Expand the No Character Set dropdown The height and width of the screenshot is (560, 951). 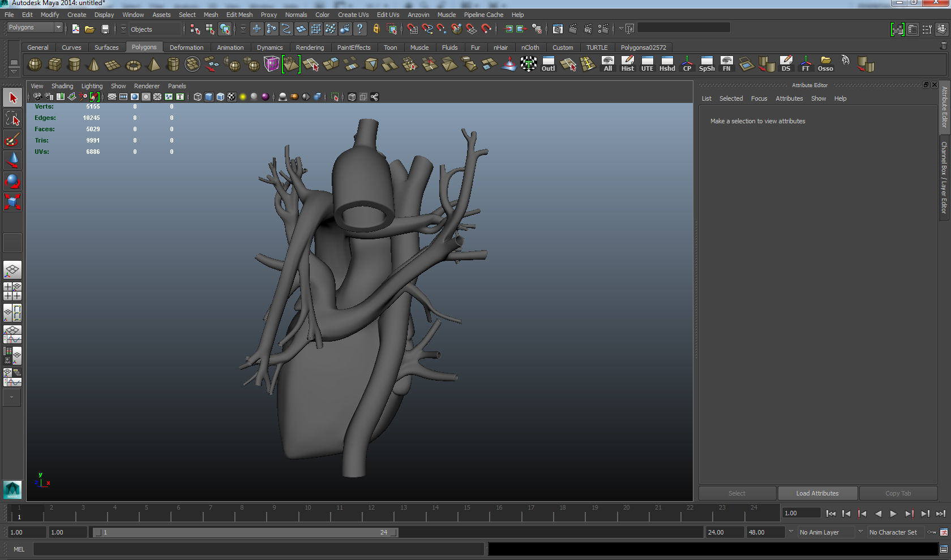tap(860, 532)
